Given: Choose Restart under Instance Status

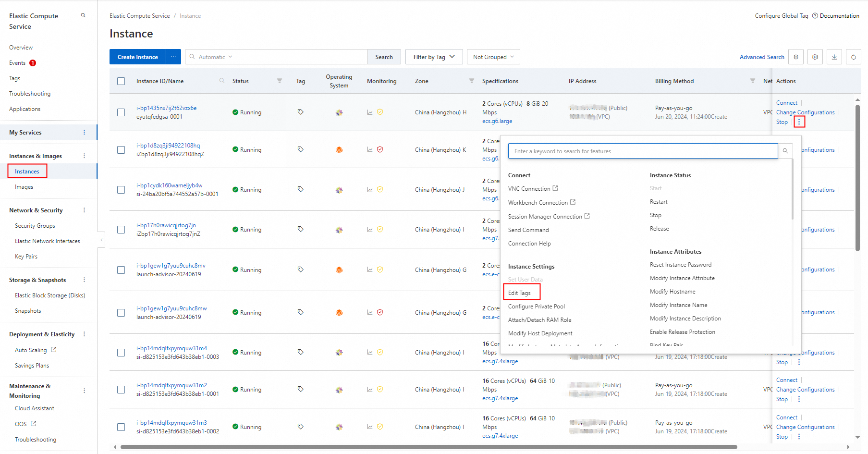Looking at the screenshot, I should [x=659, y=202].
